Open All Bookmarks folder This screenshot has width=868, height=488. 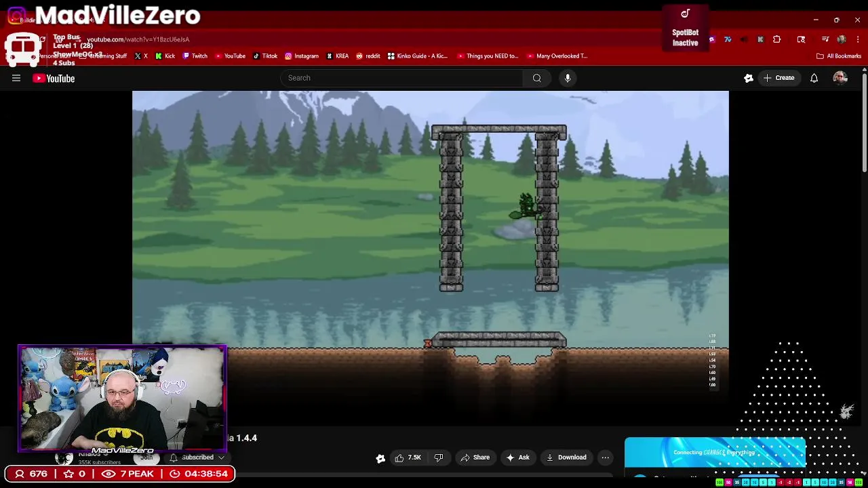(839, 56)
